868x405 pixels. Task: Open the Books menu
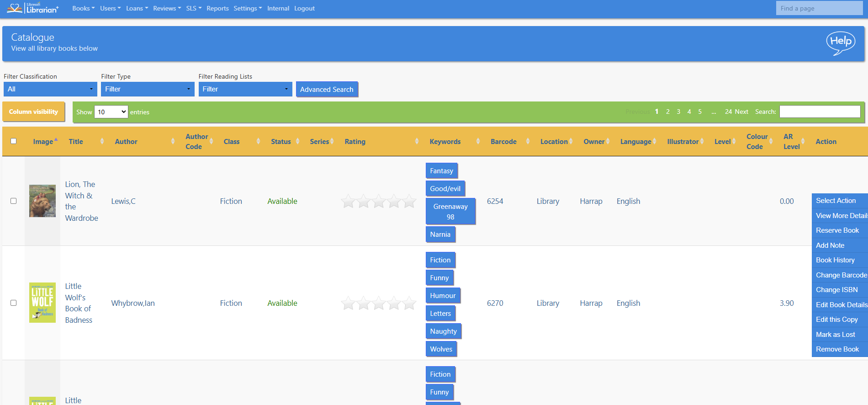83,8
